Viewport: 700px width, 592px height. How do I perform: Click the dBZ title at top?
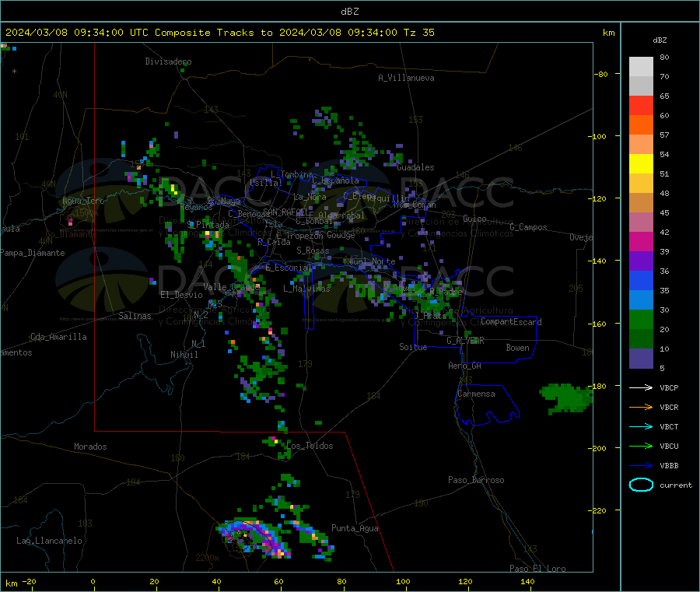(349, 12)
